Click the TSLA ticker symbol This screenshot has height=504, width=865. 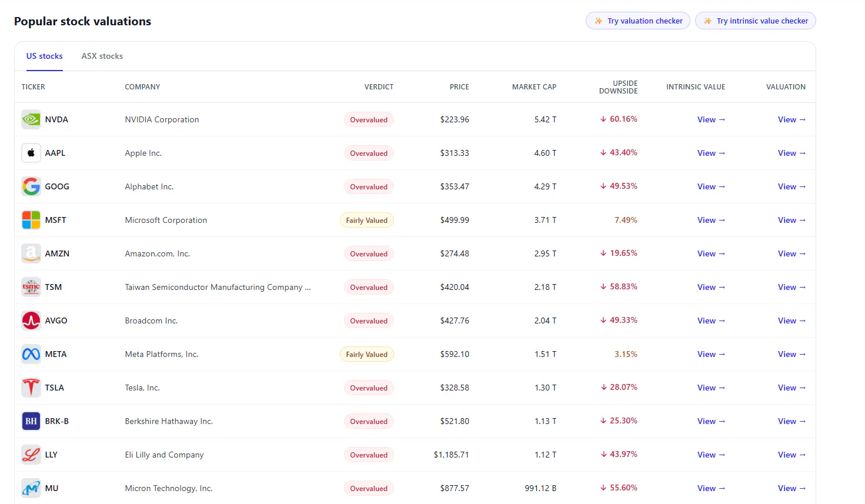point(55,388)
